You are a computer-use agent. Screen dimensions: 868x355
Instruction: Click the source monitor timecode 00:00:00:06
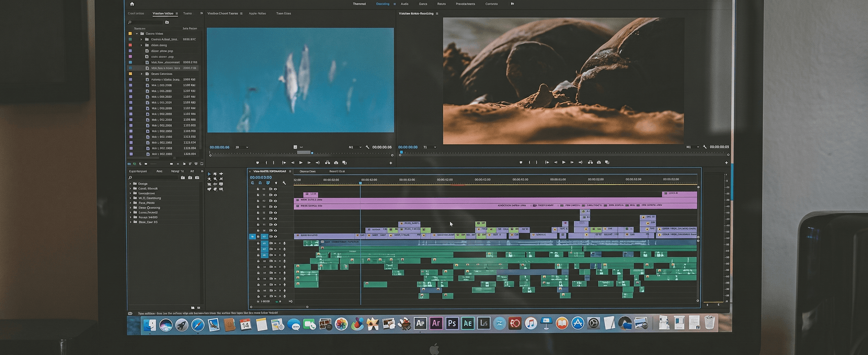219,148
